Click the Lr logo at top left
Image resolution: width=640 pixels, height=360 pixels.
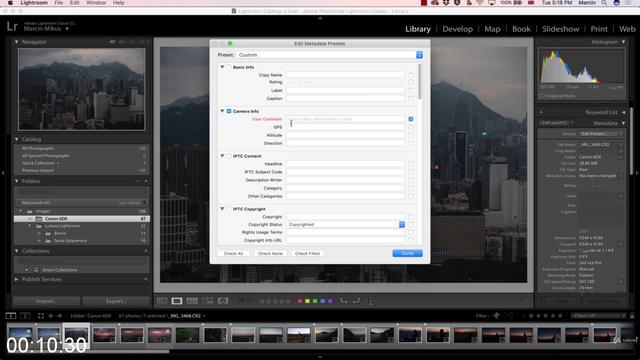click(x=12, y=27)
